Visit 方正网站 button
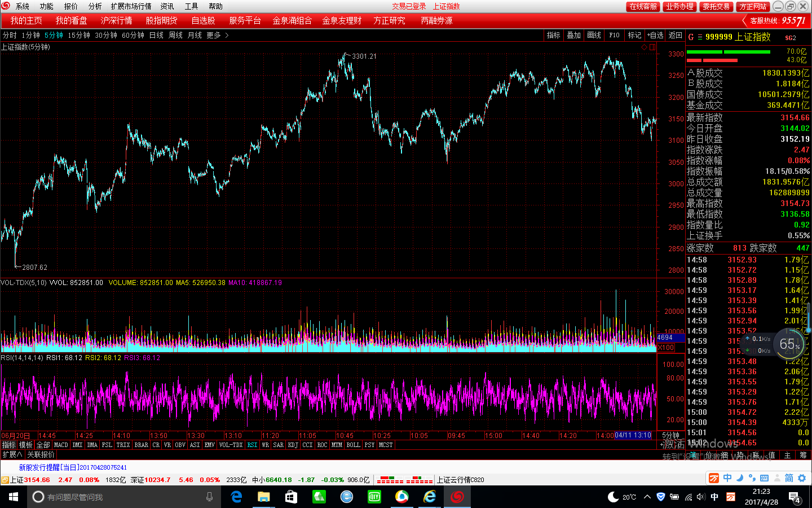This screenshot has height=508, width=812. (753, 6)
